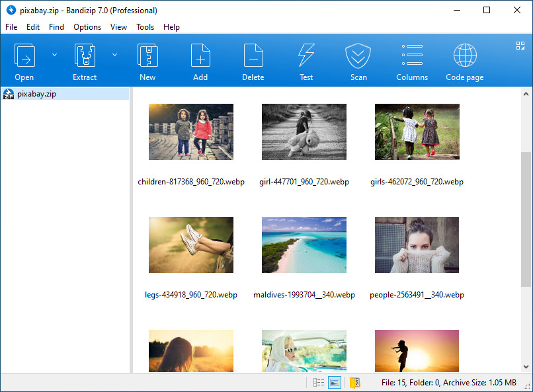The width and height of the screenshot is (533, 392).
Task: Open extracted folder via status bar folder icon
Action: click(356, 382)
